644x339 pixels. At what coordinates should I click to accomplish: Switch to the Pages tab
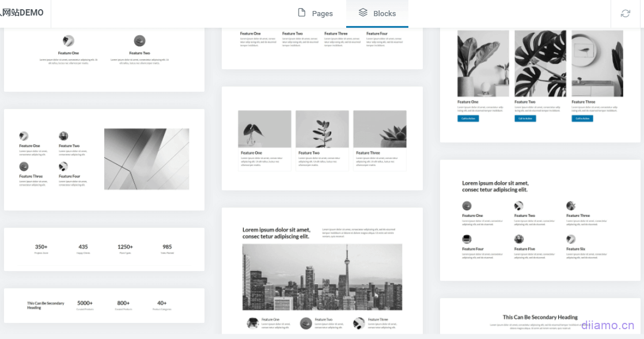(315, 13)
